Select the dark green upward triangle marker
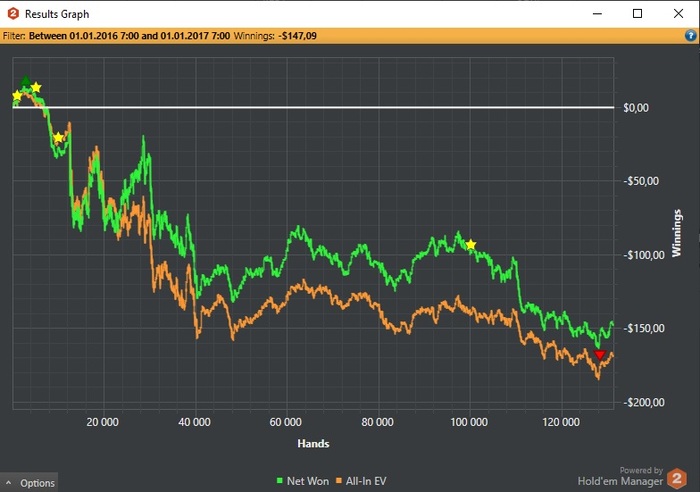This screenshot has width=700, height=492. pyautogui.click(x=26, y=81)
